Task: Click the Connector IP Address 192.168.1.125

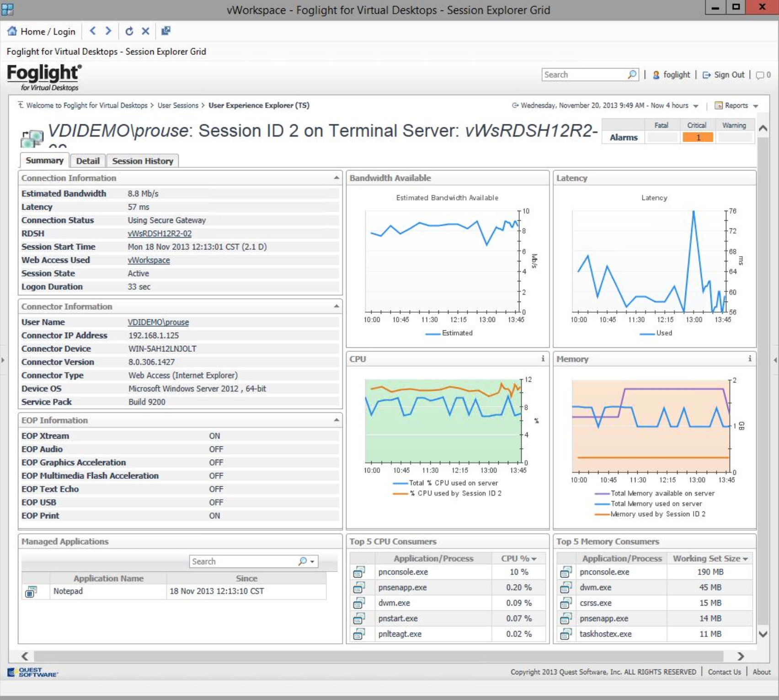Action: (x=154, y=335)
